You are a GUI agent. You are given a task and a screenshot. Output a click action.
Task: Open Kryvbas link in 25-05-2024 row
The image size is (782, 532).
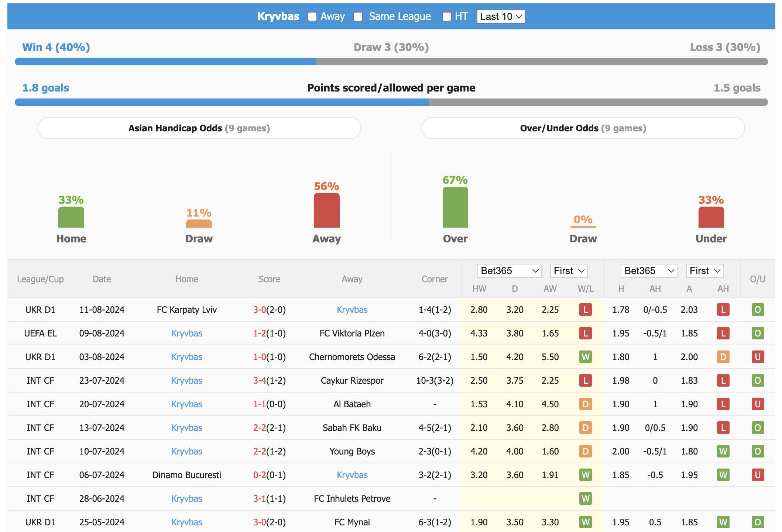click(x=187, y=522)
